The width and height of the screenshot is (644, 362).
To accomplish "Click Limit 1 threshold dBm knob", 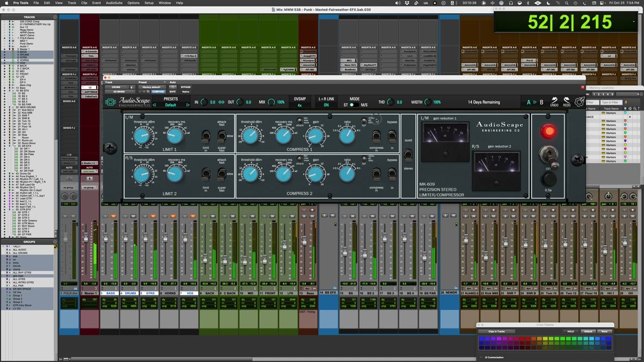I will pos(143,135).
